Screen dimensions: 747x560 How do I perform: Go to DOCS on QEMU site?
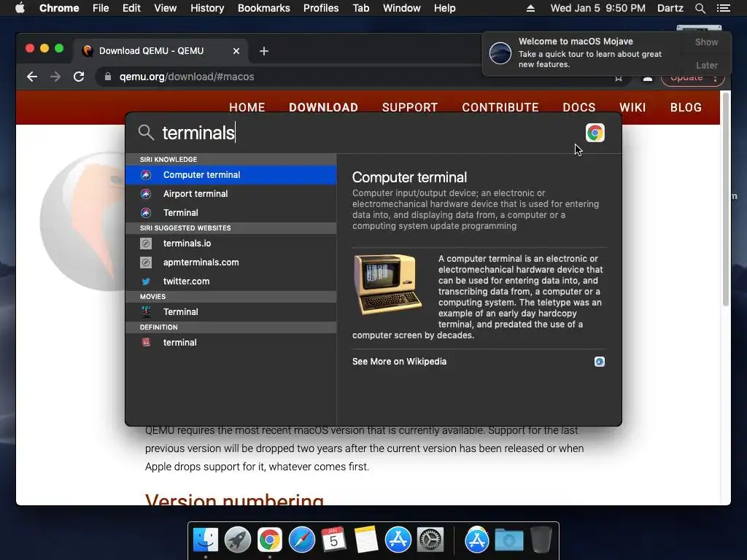click(x=578, y=108)
